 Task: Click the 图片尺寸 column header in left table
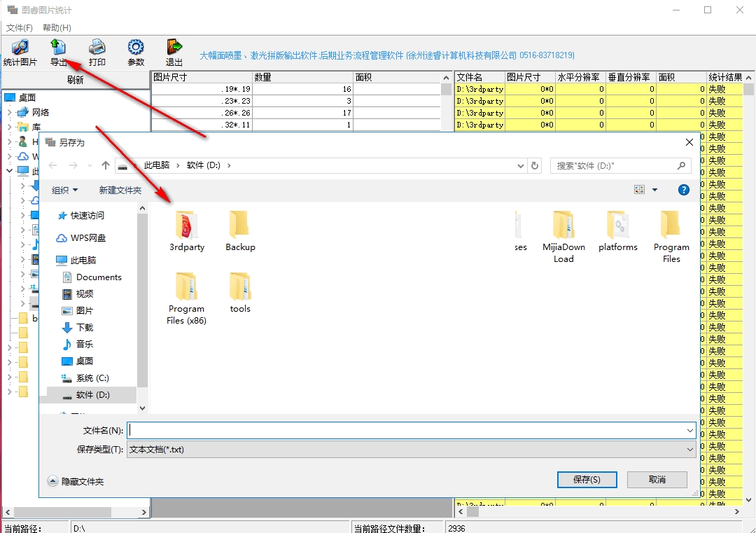pyautogui.click(x=202, y=77)
